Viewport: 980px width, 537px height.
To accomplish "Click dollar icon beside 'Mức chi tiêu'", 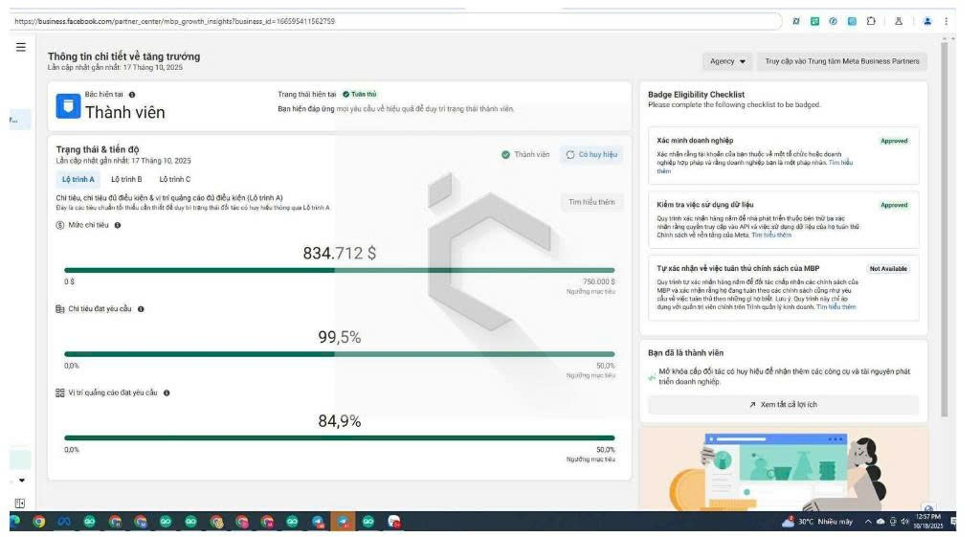I will (x=60, y=225).
